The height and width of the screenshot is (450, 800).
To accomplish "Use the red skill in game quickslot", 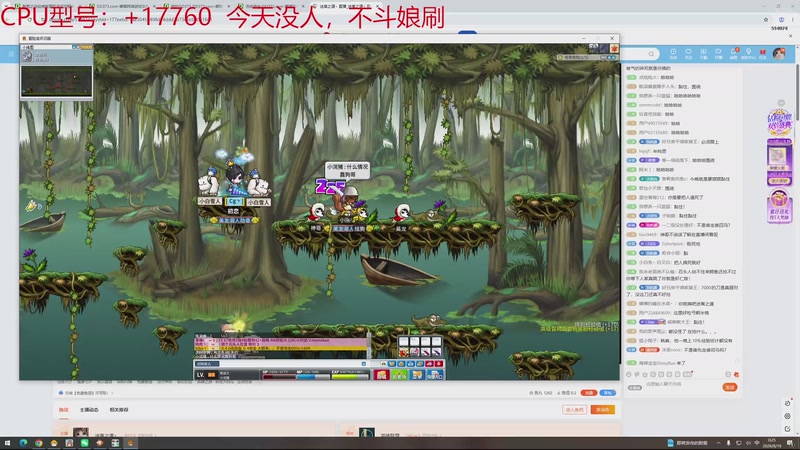I will [404, 352].
